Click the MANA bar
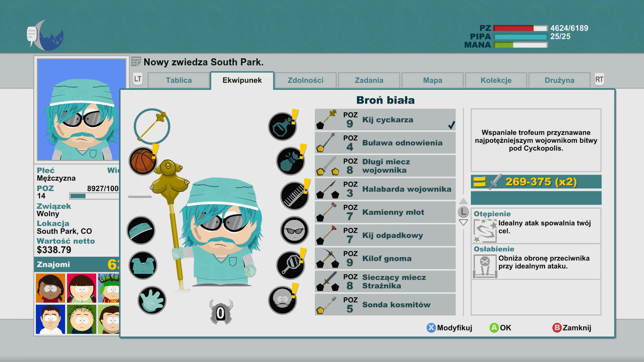This screenshot has height=362, width=644. click(520, 45)
